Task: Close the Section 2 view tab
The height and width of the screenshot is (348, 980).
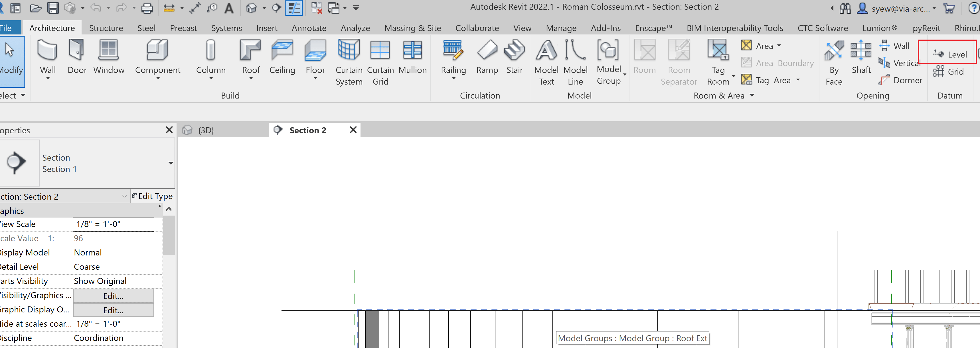Action: [x=353, y=130]
